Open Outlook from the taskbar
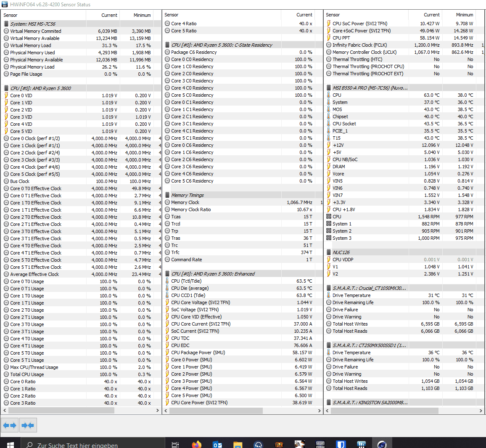486x448 pixels. click(217, 445)
